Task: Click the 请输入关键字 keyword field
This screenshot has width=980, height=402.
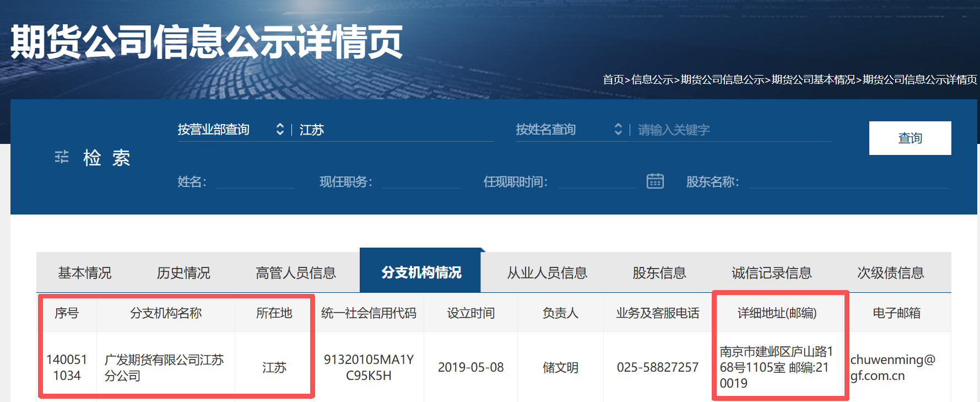Action: coord(734,130)
